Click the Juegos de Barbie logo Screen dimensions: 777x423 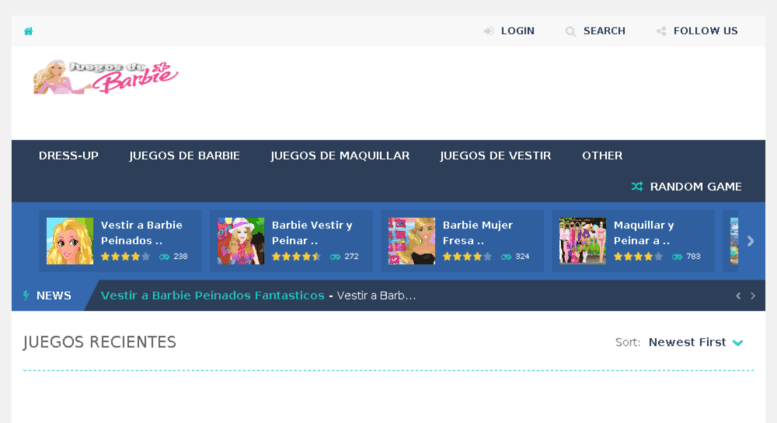(105, 77)
